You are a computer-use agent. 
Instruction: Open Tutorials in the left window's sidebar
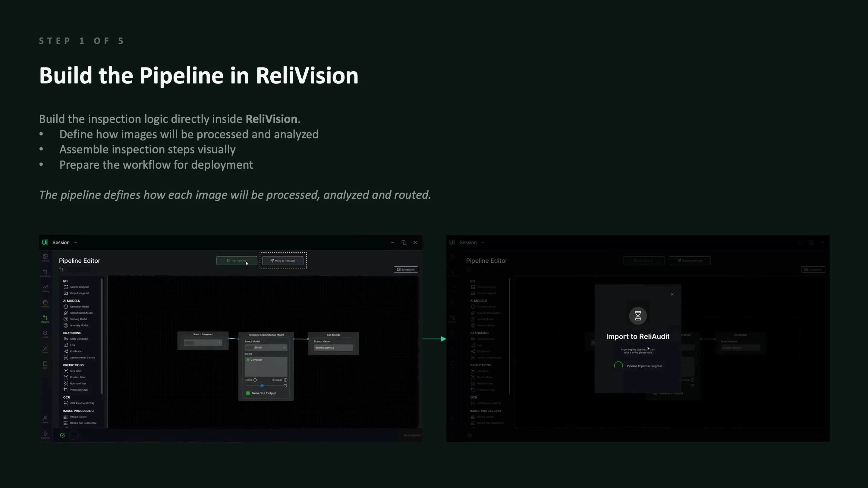tap(45, 435)
